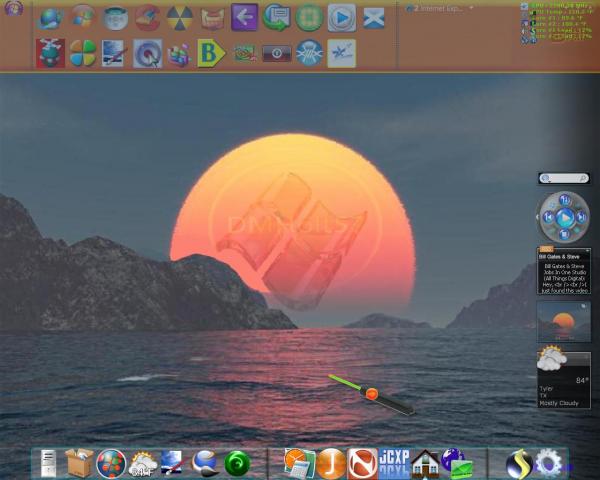Image resolution: width=600 pixels, height=480 pixels.
Task: Open the globe with green card dock icon
Action: (457, 464)
